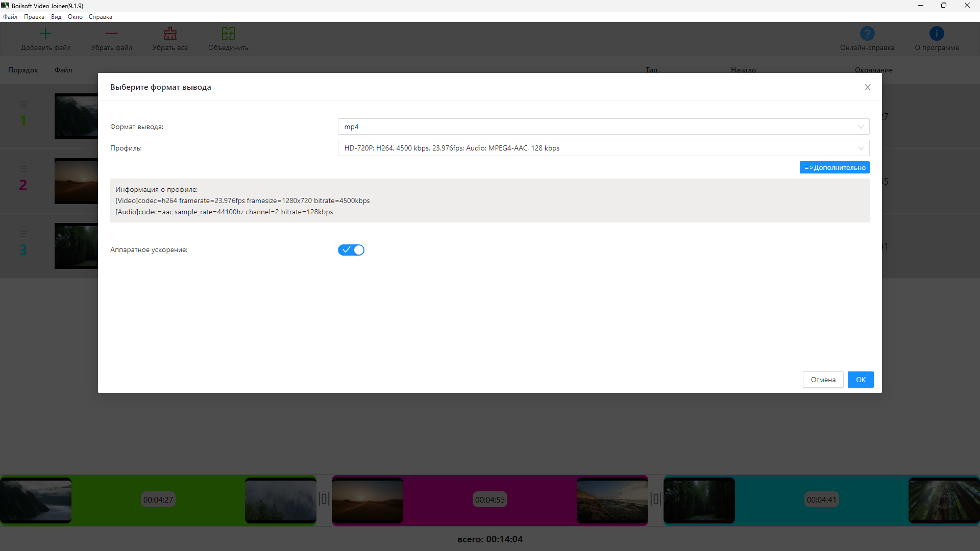The image size is (980, 551).
Task: Open the Справка menu
Action: pyautogui.click(x=100, y=17)
